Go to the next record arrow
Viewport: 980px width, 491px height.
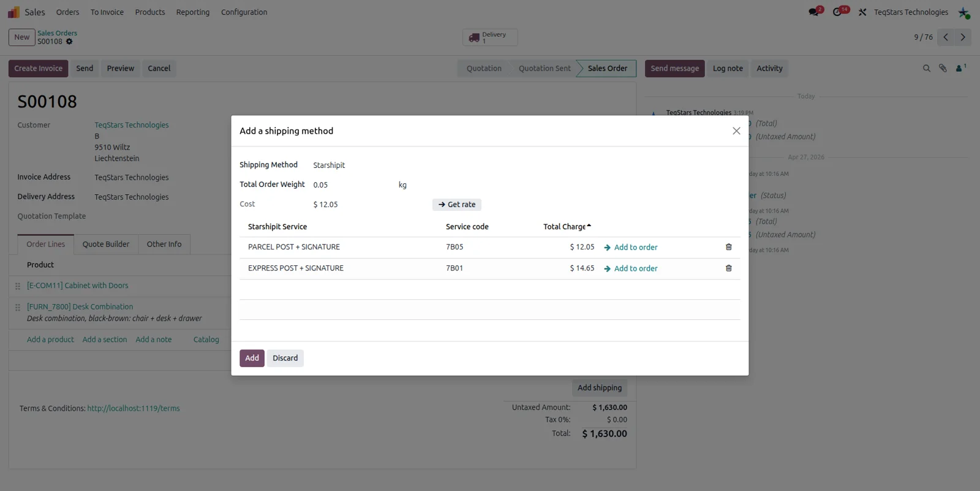(963, 37)
